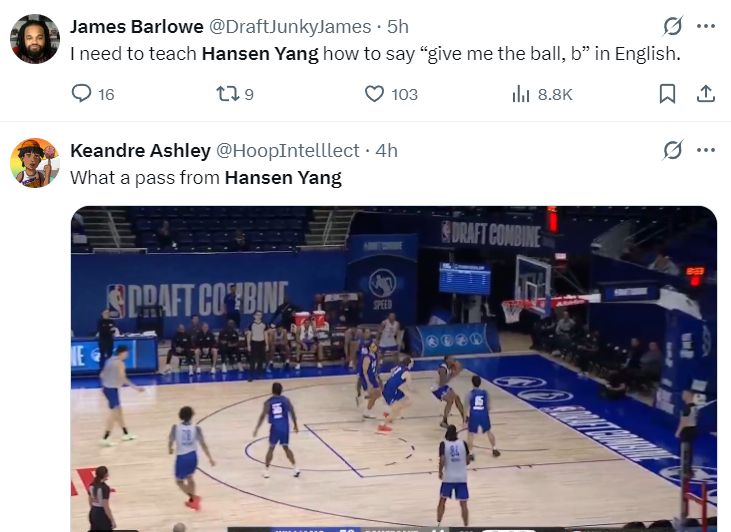Open more options on Keandre Ashley's tweet
Viewport: 731px width, 532px height.
click(706, 150)
